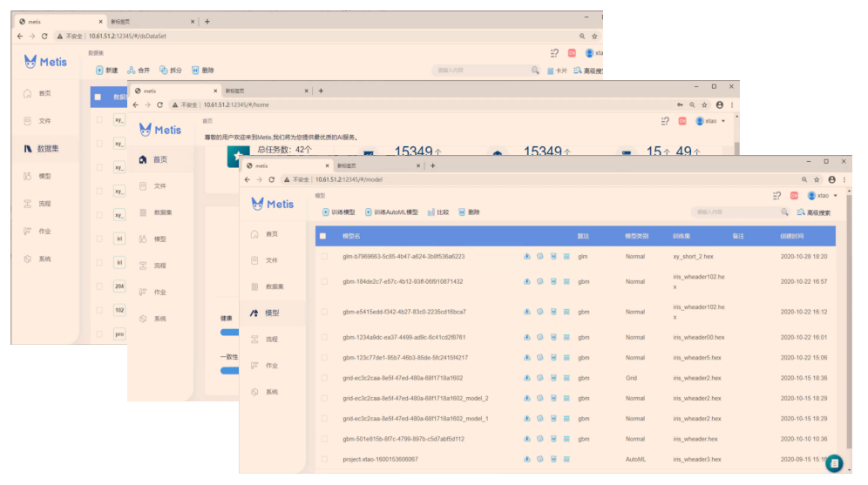Open Chrome profile icon in model window
Image resolution: width=868 pixels, height=485 pixels.
pos(831,179)
